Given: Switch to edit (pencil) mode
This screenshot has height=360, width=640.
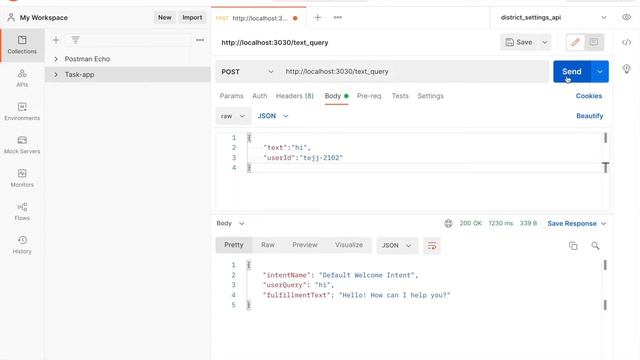Looking at the screenshot, I should (x=575, y=42).
